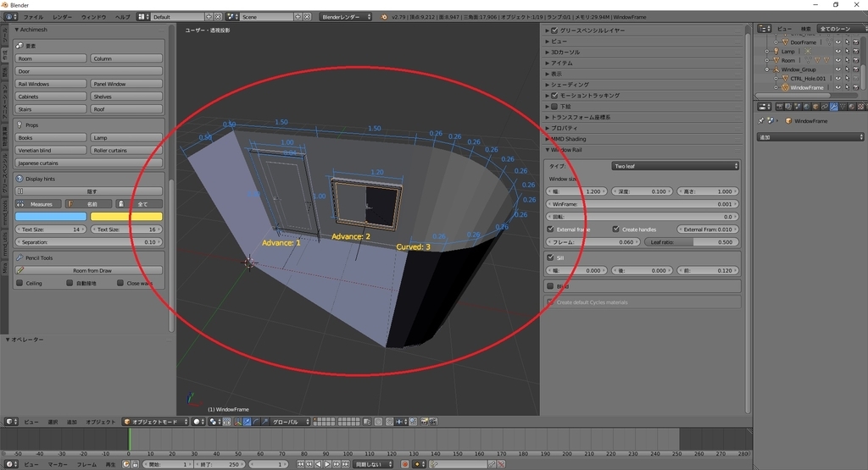Open the File menu in top bar
This screenshot has width=868, height=470.
33,17
